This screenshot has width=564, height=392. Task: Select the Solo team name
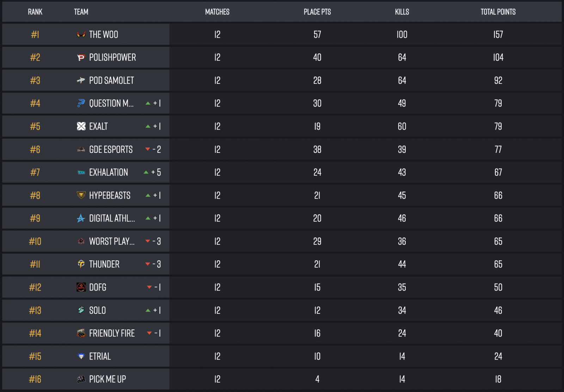click(x=97, y=310)
